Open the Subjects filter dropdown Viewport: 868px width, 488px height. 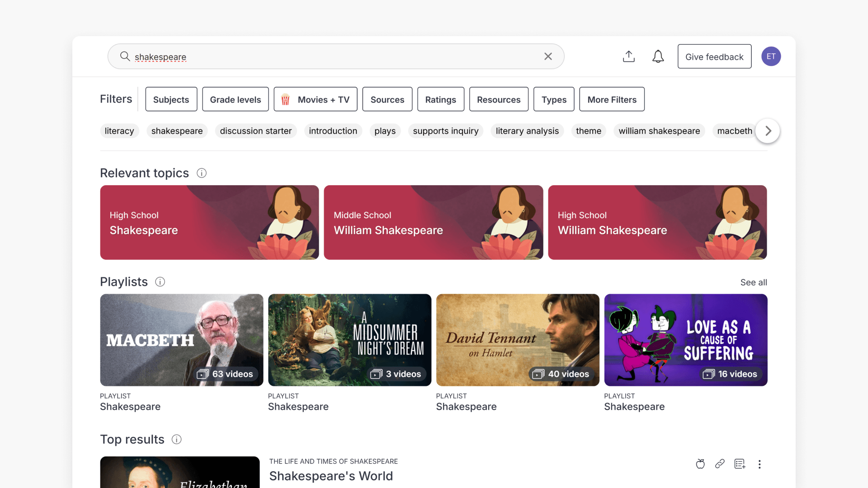(x=171, y=99)
